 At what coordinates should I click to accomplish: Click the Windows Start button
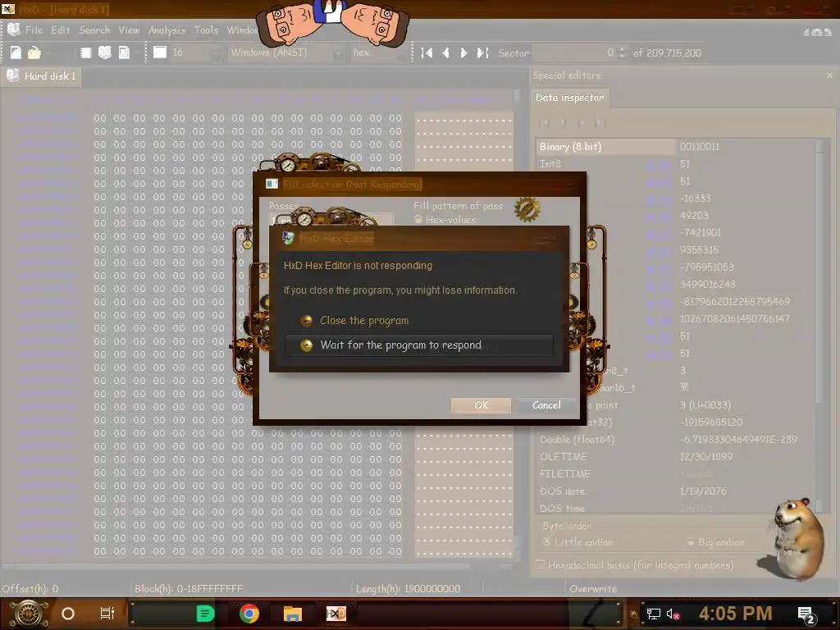pyautogui.click(x=30, y=614)
